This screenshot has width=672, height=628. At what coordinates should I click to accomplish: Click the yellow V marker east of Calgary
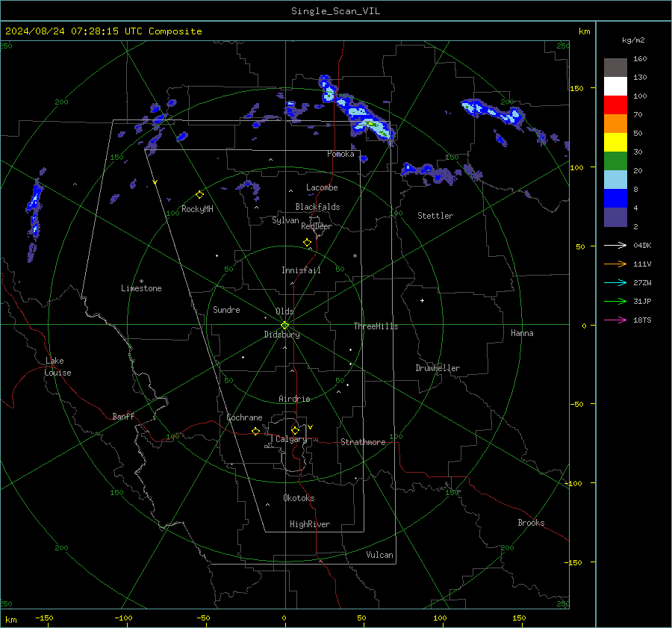point(311,427)
